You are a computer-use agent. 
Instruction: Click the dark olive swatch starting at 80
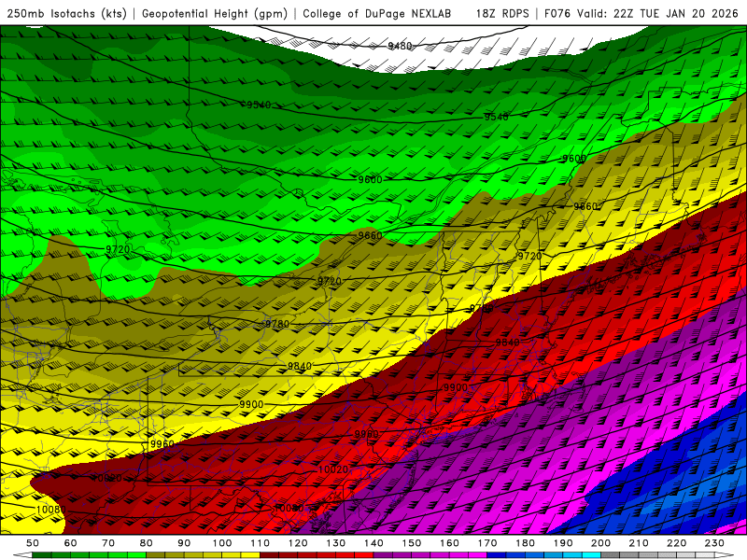(155, 554)
